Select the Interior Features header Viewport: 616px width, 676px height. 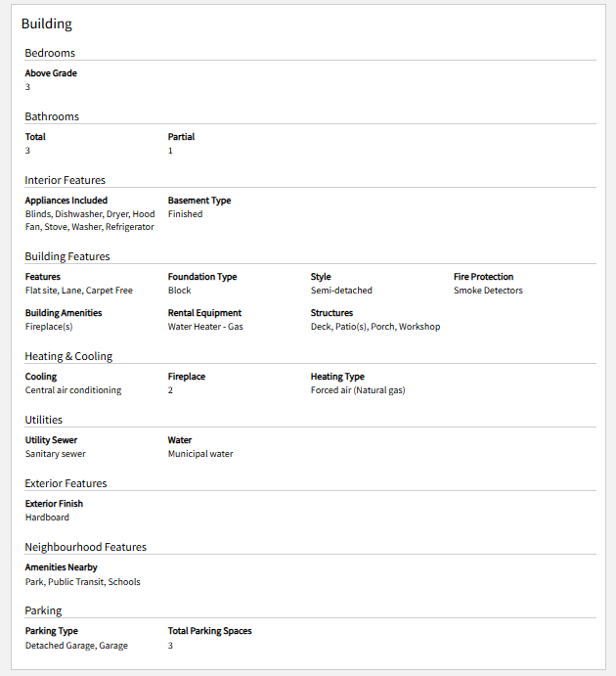click(x=66, y=180)
